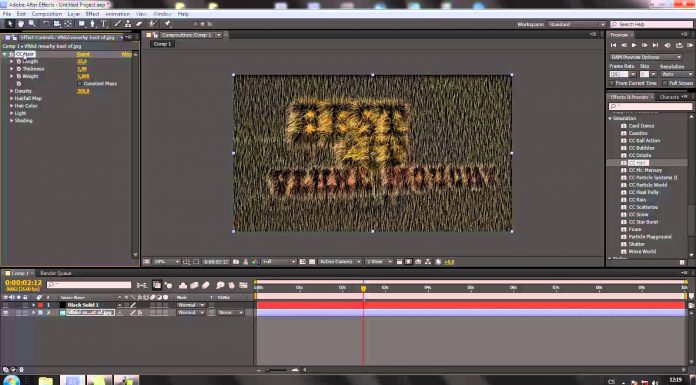The height and width of the screenshot is (385, 696).
Task: Select the Unified Camera tool
Action: coord(57,24)
